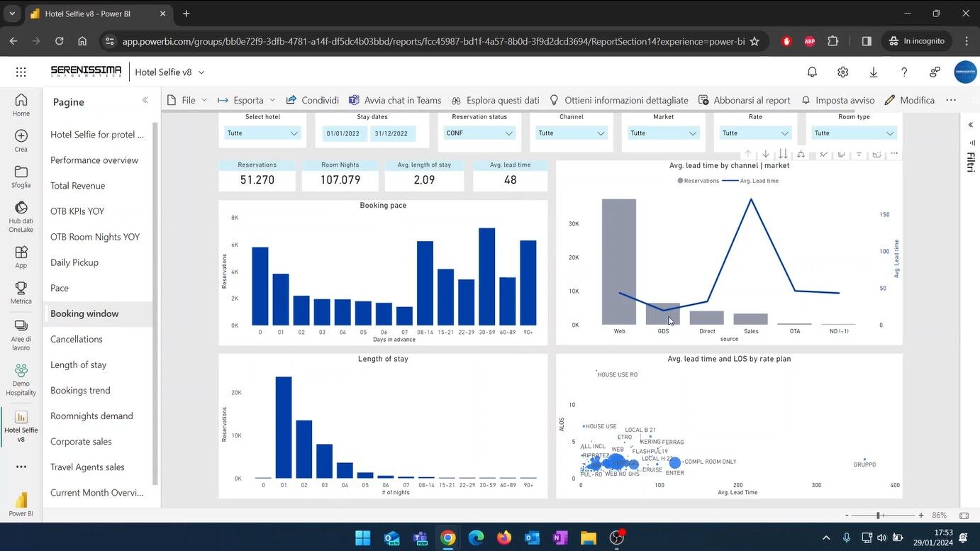Click the Condividi button

click(x=313, y=100)
